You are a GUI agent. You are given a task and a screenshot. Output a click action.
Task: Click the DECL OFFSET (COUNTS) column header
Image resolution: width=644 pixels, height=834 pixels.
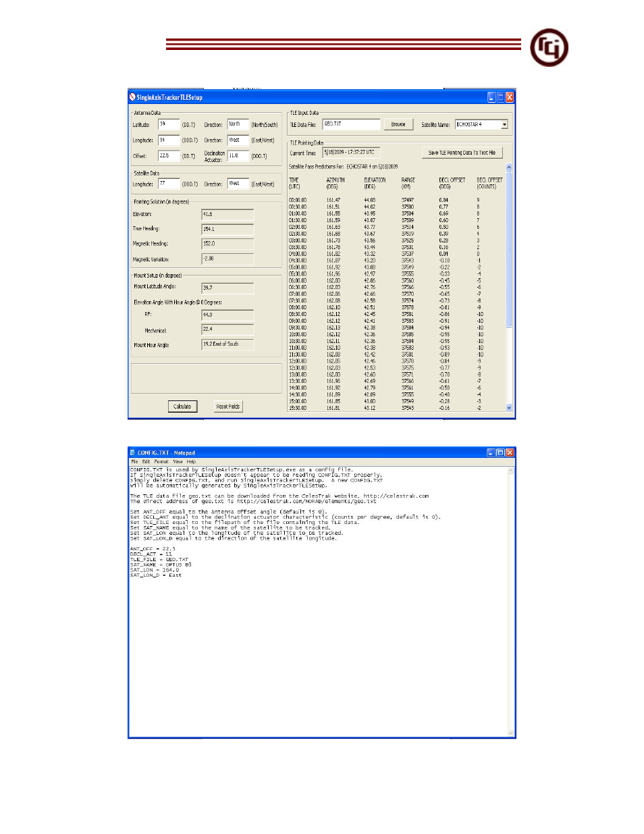[x=489, y=183]
